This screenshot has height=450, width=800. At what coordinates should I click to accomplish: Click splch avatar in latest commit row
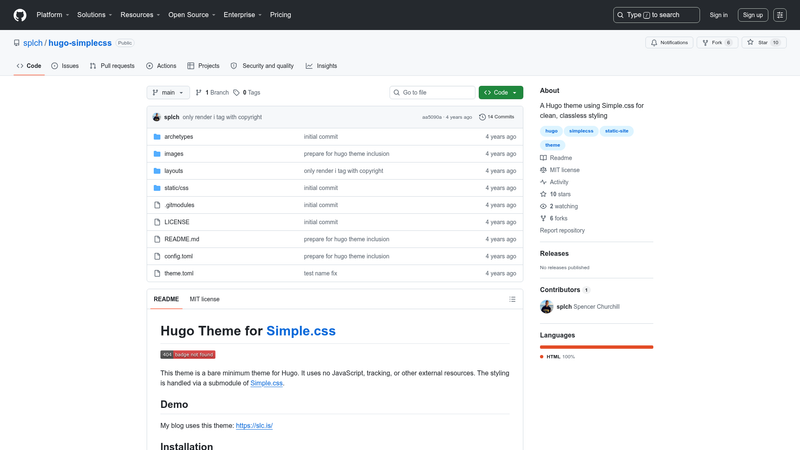[157, 117]
